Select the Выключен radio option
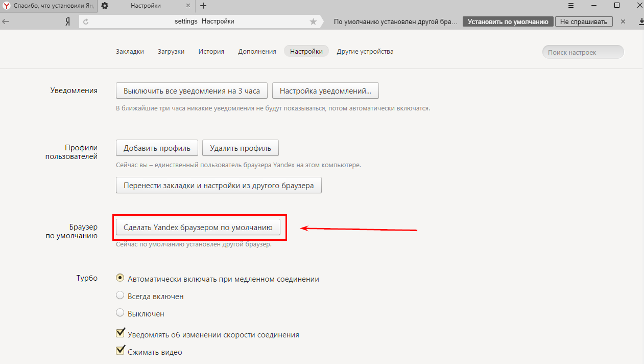 point(120,312)
